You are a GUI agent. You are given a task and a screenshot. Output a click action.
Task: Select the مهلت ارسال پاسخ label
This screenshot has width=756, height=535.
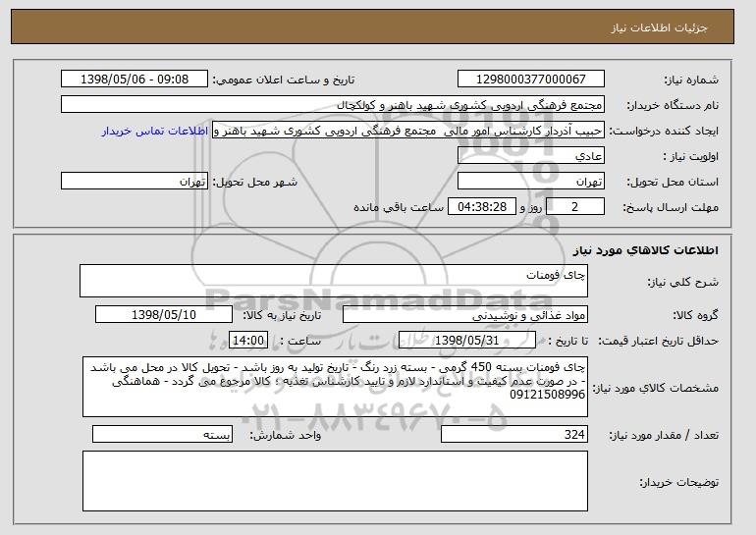pyautogui.click(x=671, y=207)
